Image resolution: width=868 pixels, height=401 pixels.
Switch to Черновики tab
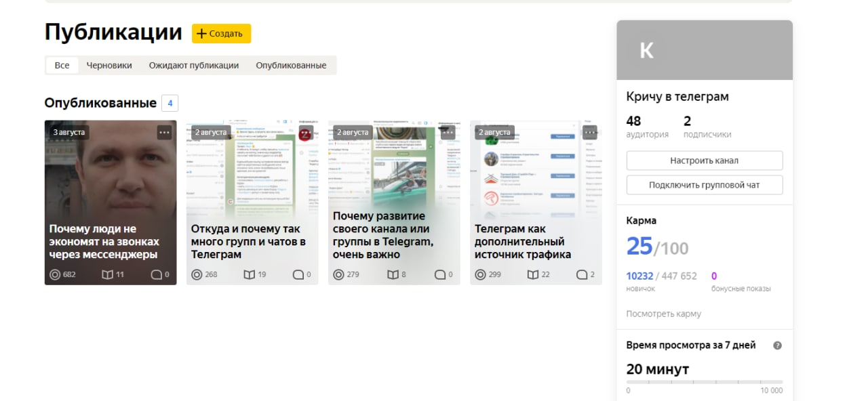pyautogui.click(x=109, y=65)
